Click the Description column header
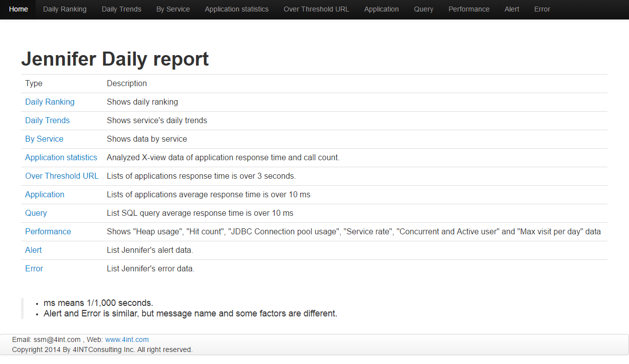This screenshot has height=364, width=629. 127,83
